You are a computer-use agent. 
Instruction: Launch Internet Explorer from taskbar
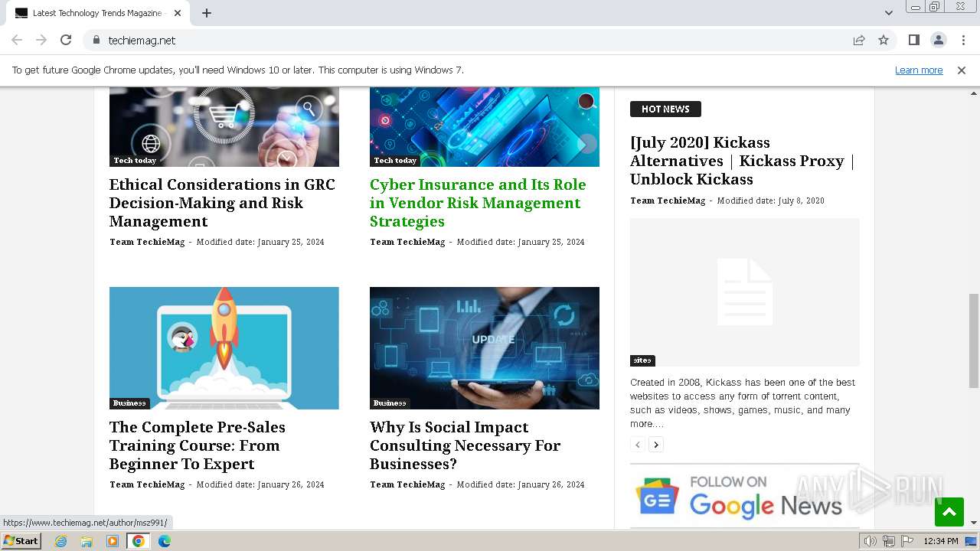pos(60,541)
